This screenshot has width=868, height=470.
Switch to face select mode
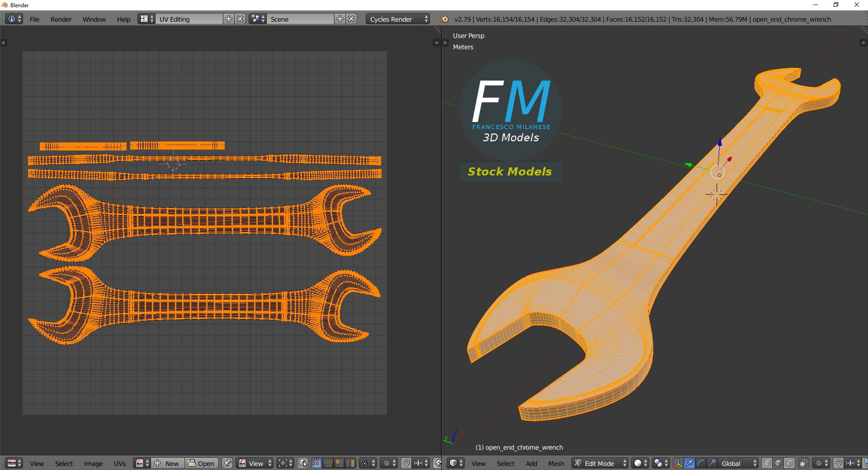tap(789, 463)
